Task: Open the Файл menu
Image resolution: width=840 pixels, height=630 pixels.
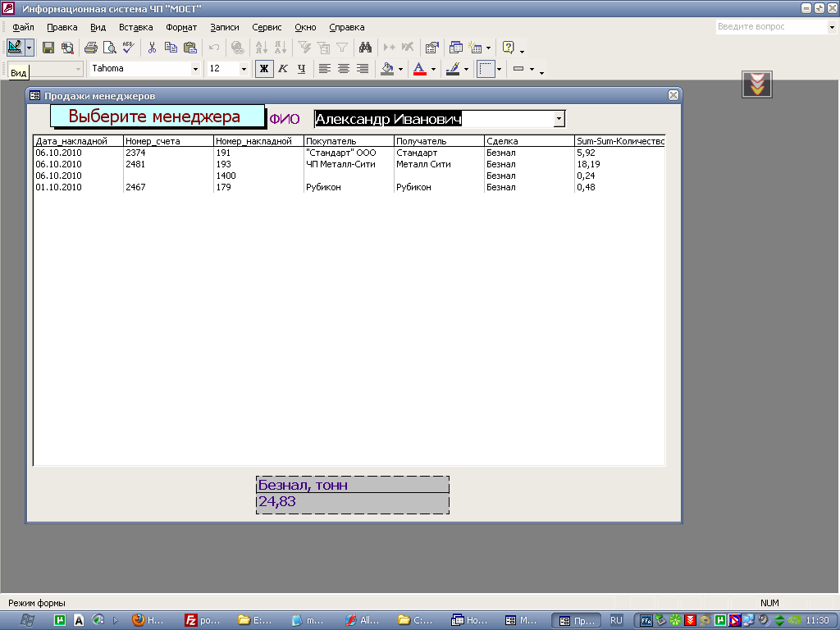Action: (x=23, y=27)
